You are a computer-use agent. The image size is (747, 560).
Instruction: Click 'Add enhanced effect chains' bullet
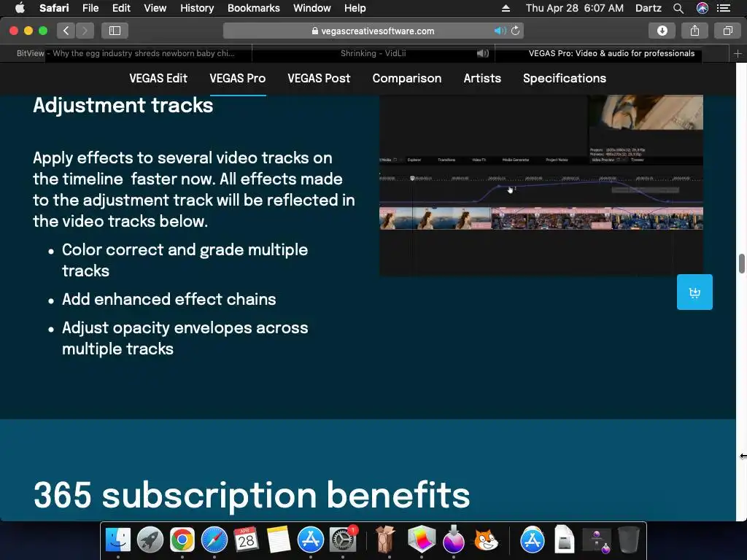pos(169,299)
